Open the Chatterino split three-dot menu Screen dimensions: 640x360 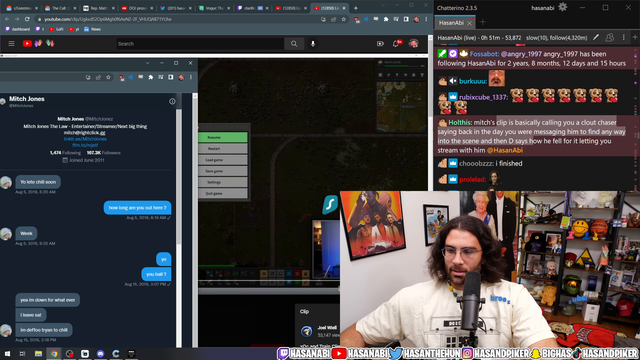click(x=623, y=38)
